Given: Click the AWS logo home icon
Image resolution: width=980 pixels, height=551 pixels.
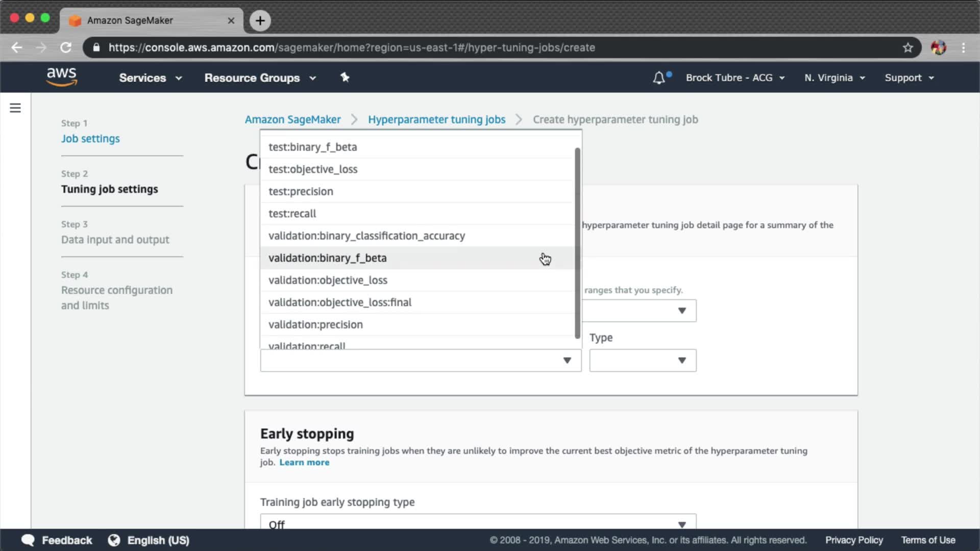Looking at the screenshot, I should point(62,77).
